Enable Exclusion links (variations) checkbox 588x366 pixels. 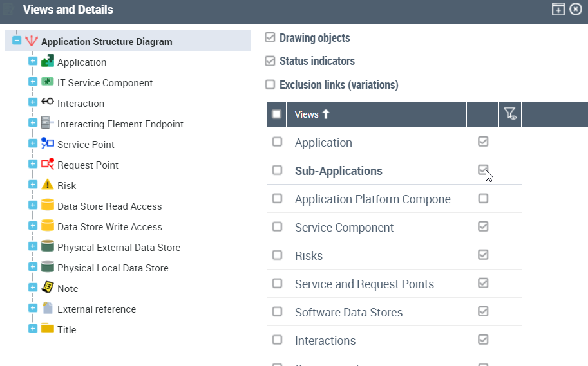point(270,85)
